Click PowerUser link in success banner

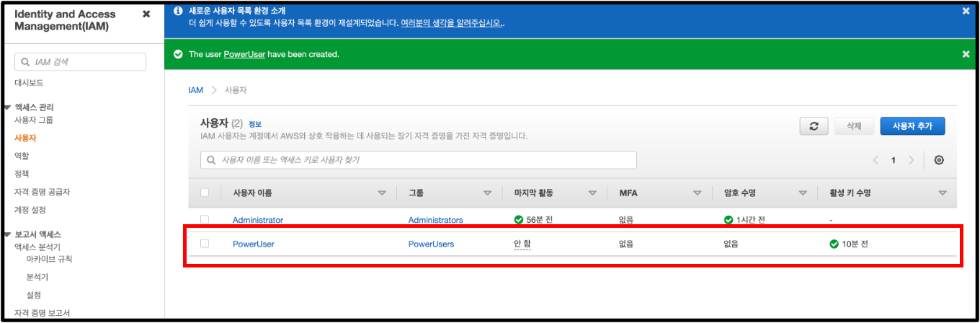pos(244,54)
